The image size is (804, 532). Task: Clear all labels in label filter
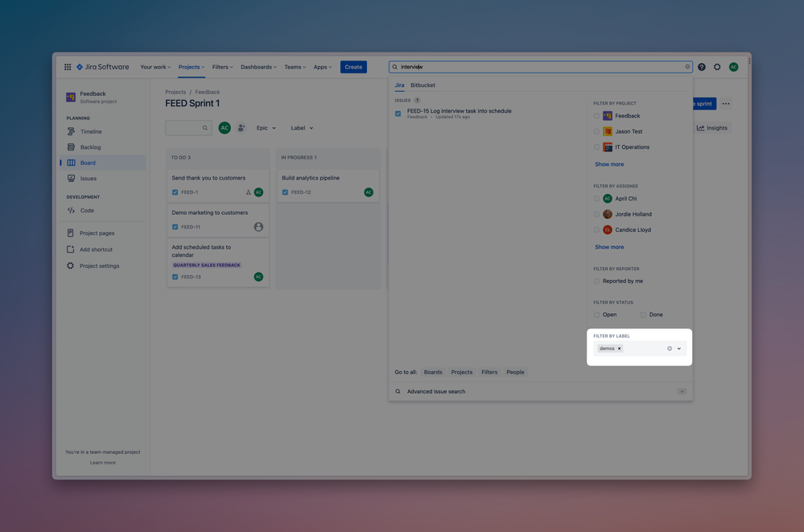coord(669,348)
